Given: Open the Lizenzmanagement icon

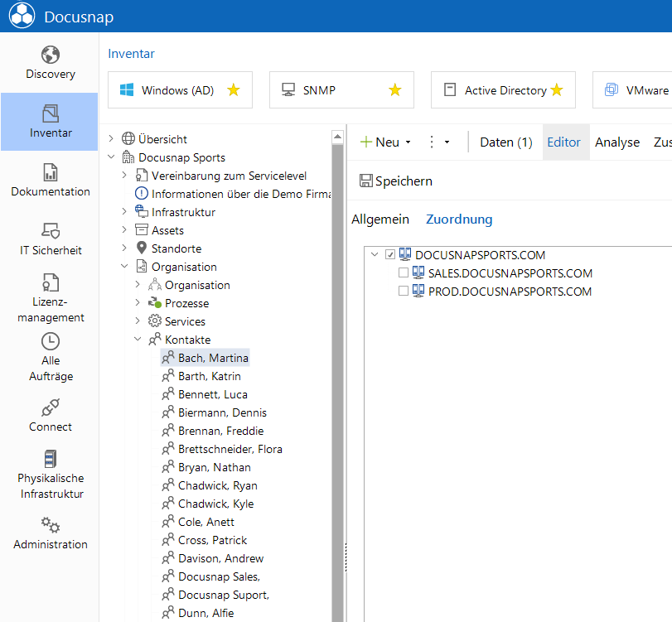Looking at the screenshot, I should point(51,282).
